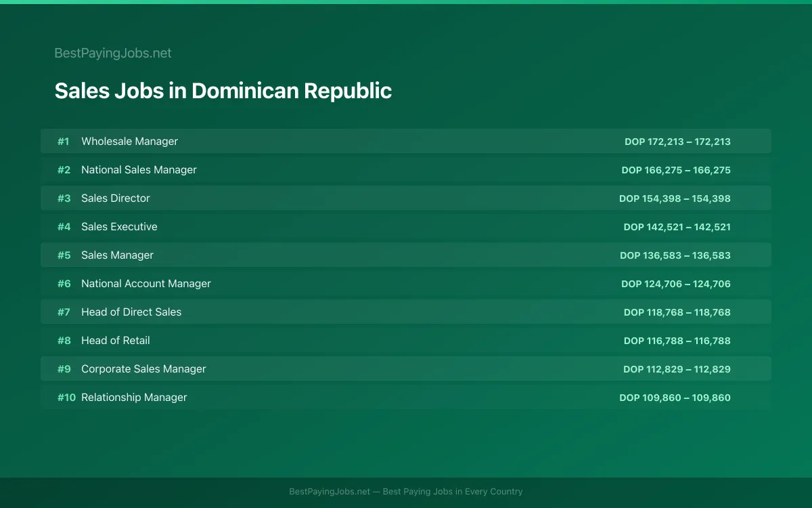Select the Sales Director job title
Image resolution: width=812 pixels, height=508 pixels.
point(116,198)
